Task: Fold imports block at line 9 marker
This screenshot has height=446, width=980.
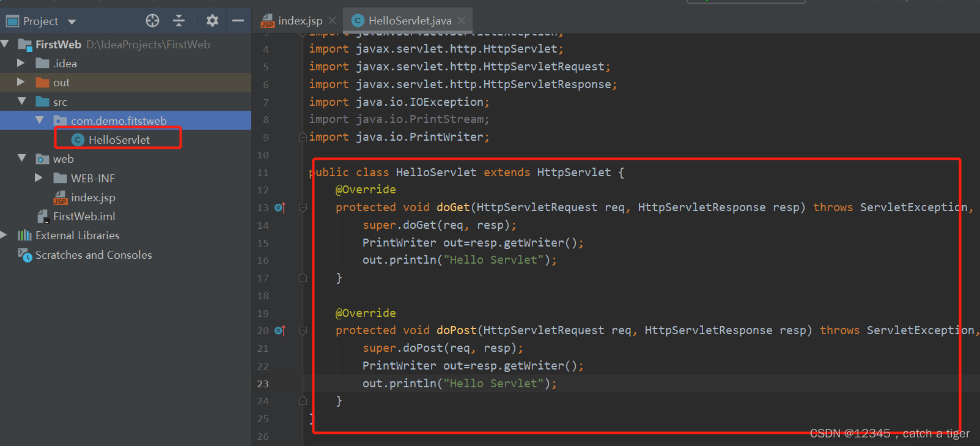Action: coord(303,137)
